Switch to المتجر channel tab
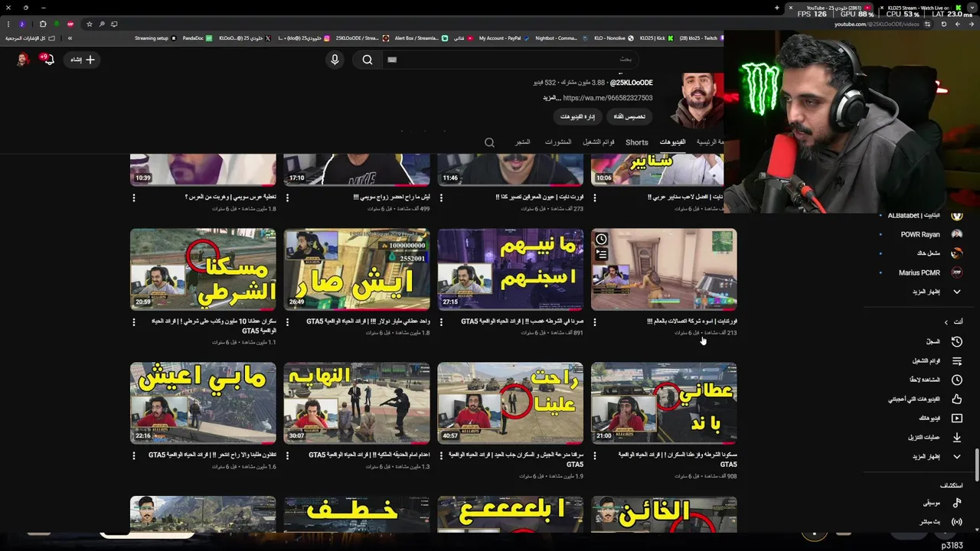Image resolution: width=980 pixels, height=551 pixels. pyautogui.click(x=522, y=142)
